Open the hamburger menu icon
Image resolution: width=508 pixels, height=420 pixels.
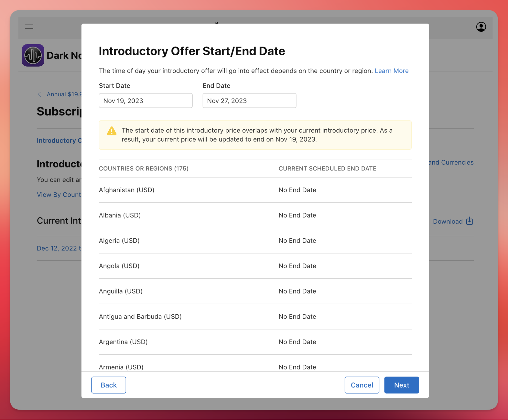29,27
